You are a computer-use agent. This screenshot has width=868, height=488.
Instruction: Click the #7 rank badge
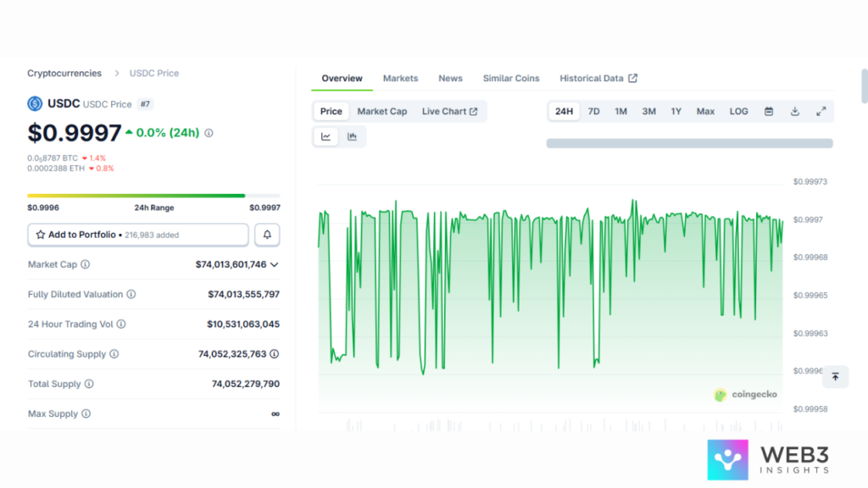point(145,104)
